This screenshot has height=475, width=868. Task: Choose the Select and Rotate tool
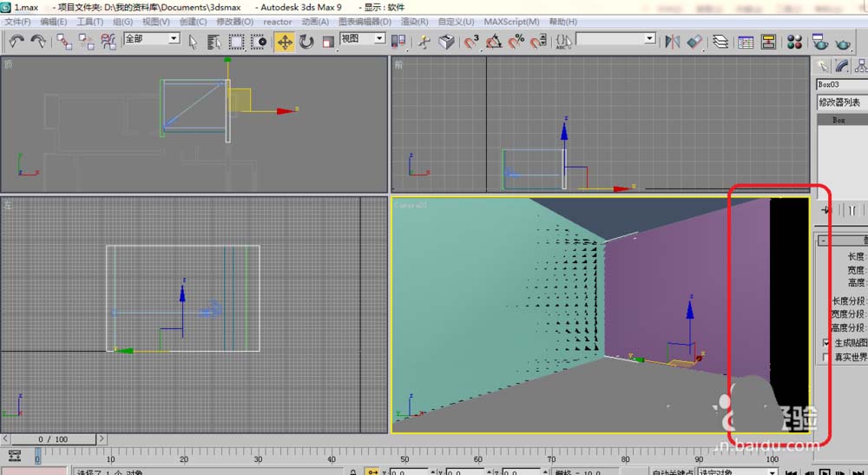(x=306, y=41)
